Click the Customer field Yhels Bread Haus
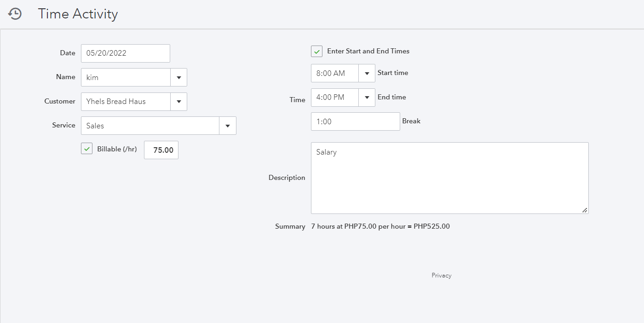This screenshot has width=644, height=323. pyautogui.click(x=126, y=102)
